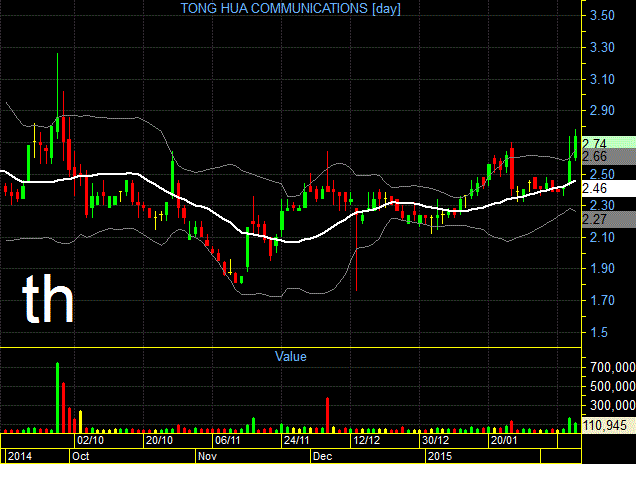Select the 2014 year label
This screenshot has height=484, width=636.
[20, 456]
